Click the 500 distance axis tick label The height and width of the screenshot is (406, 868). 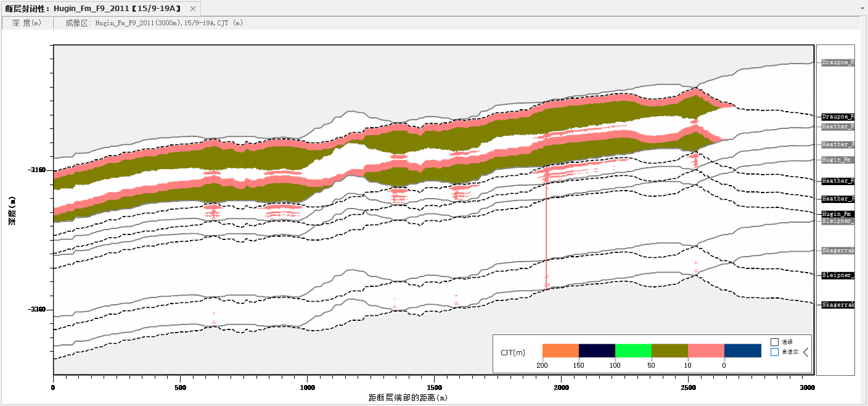click(180, 388)
